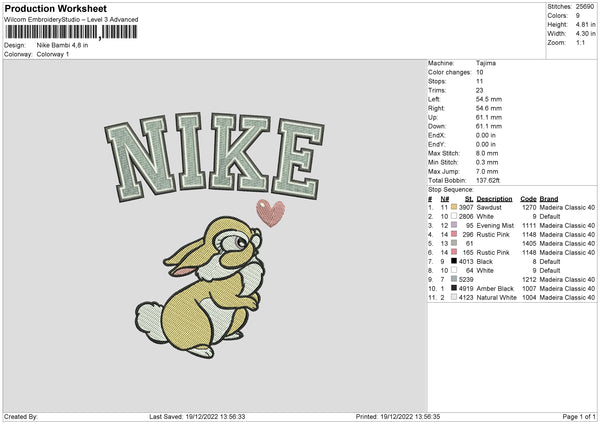
Task: Click the Machine value Tajima
Action: tap(486, 63)
